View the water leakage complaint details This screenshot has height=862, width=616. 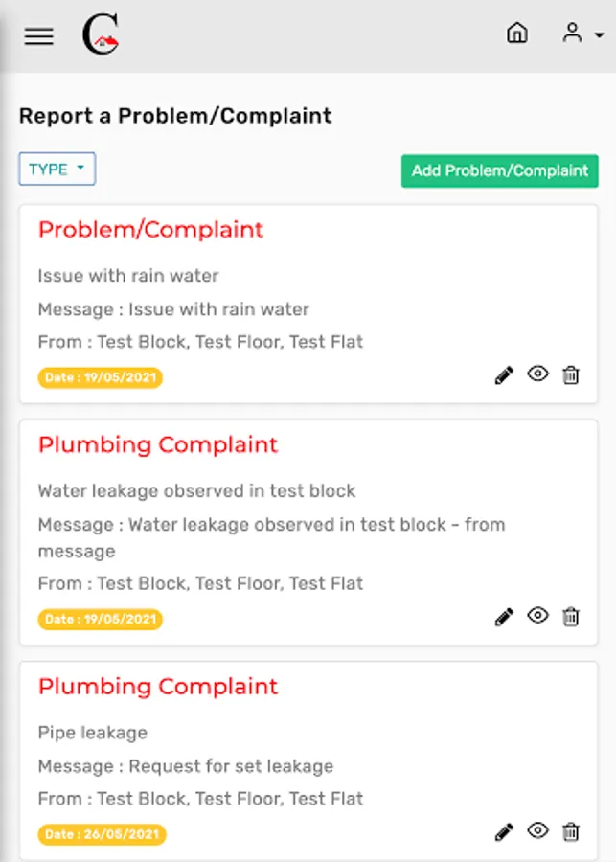pyautogui.click(x=537, y=616)
